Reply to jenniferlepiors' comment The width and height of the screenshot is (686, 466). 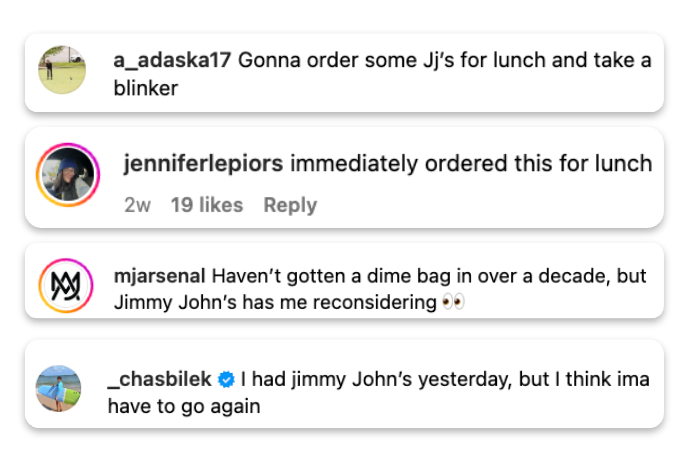[290, 205]
